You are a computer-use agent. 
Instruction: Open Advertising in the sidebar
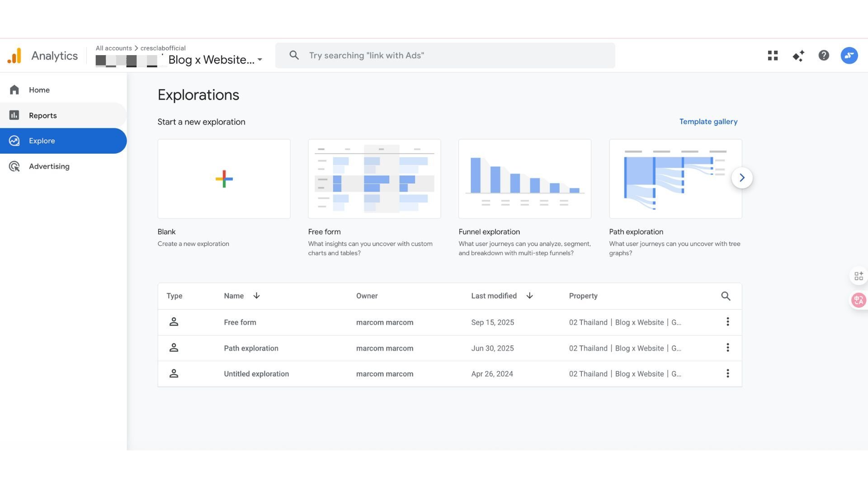coord(49,166)
